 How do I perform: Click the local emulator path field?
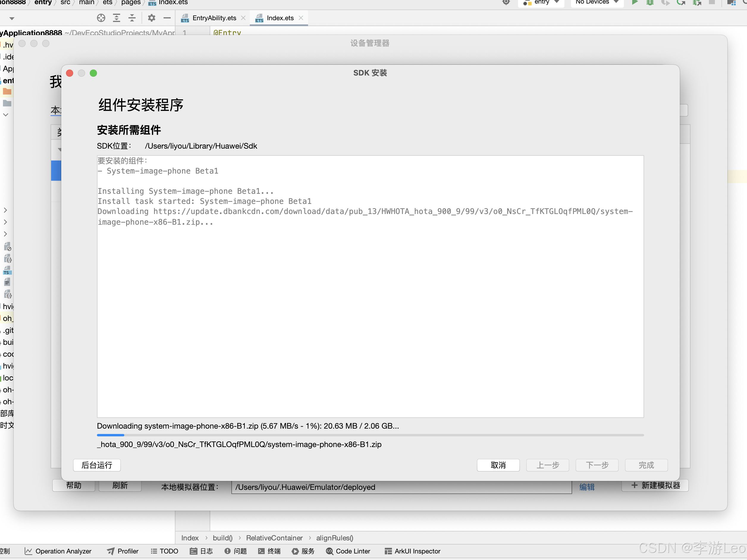click(x=401, y=487)
